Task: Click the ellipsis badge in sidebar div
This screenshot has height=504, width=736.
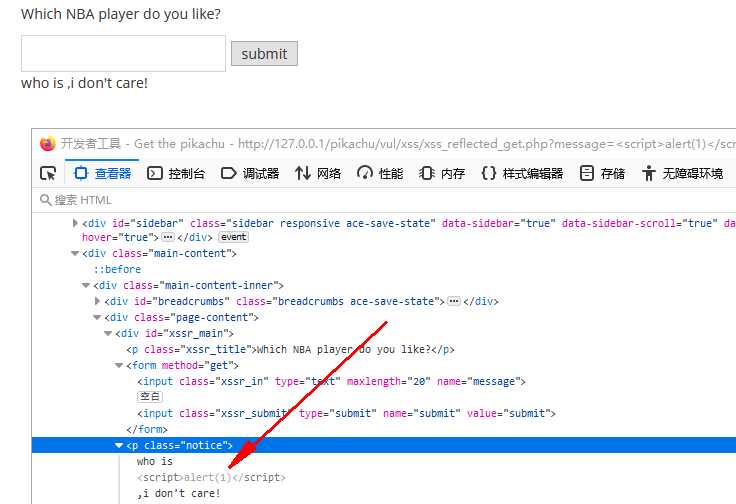Action: pyautogui.click(x=168, y=237)
